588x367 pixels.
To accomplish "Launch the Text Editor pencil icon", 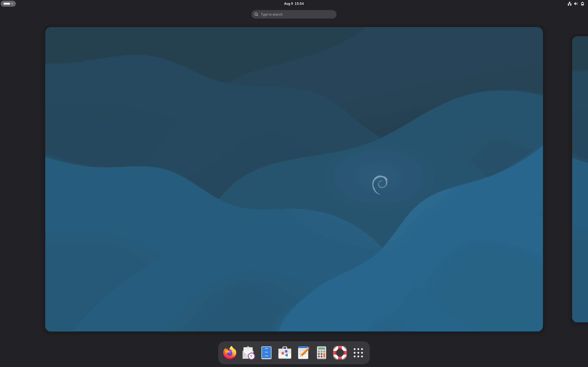I will click(303, 353).
